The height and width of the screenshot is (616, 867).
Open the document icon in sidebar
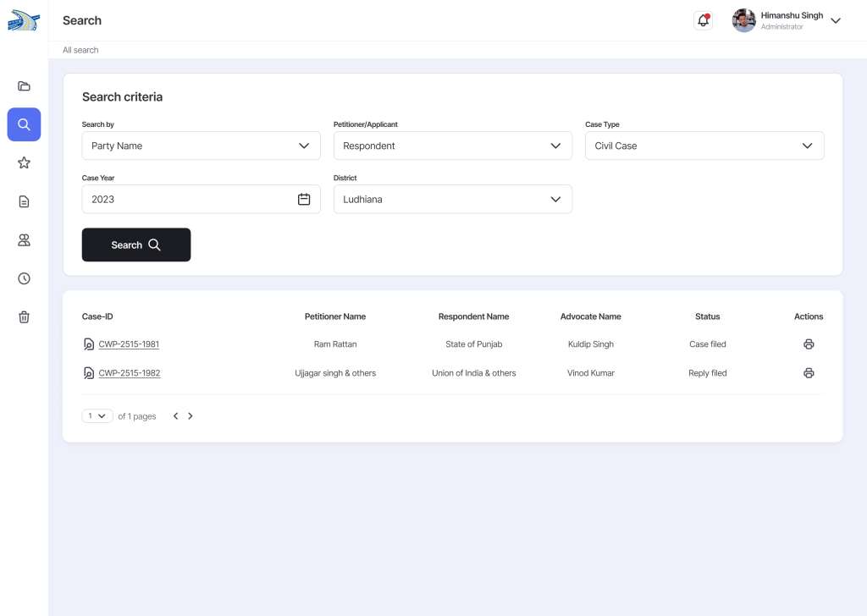(x=24, y=201)
